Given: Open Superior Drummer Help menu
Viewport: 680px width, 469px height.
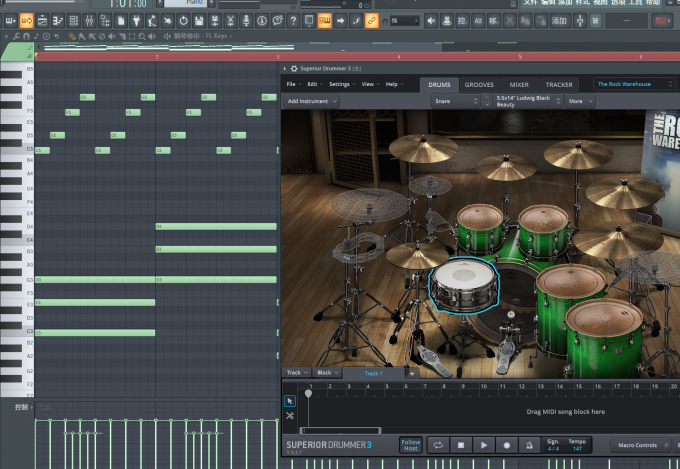Looking at the screenshot, I should pyautogui.click(x=394, y=84).
